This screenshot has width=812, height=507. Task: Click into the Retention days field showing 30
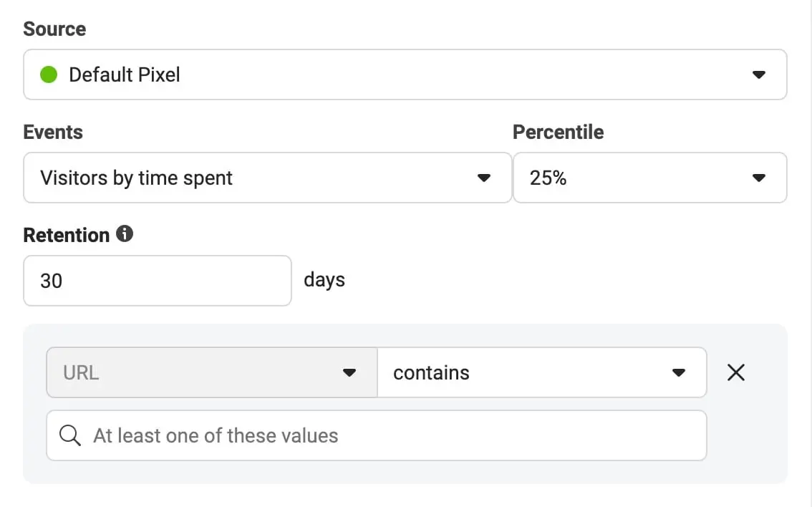coord(157,281)
